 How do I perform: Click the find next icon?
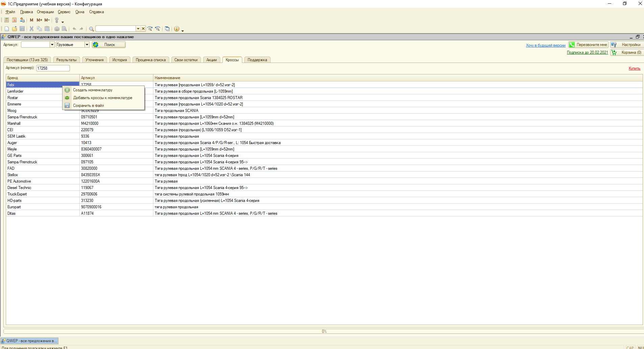tap(150, 29)
